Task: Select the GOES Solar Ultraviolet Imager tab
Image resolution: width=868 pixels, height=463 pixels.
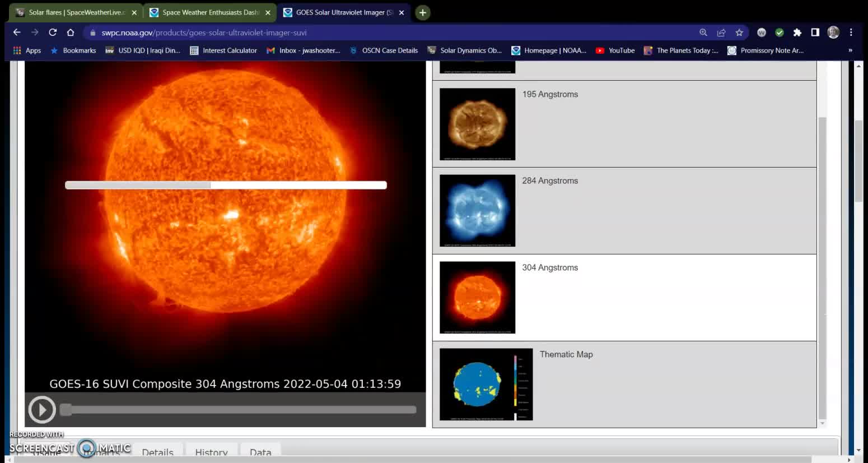Action: click(x=344, y=12)
